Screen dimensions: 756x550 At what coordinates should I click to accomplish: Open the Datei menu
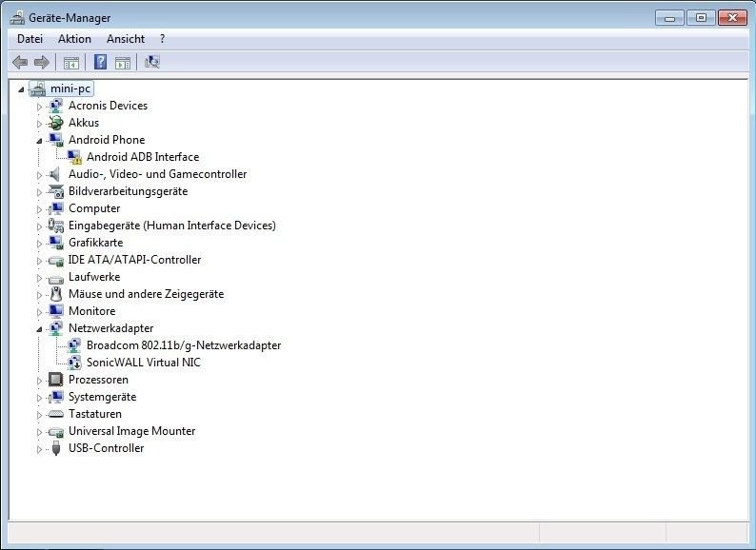coord(30,39)
